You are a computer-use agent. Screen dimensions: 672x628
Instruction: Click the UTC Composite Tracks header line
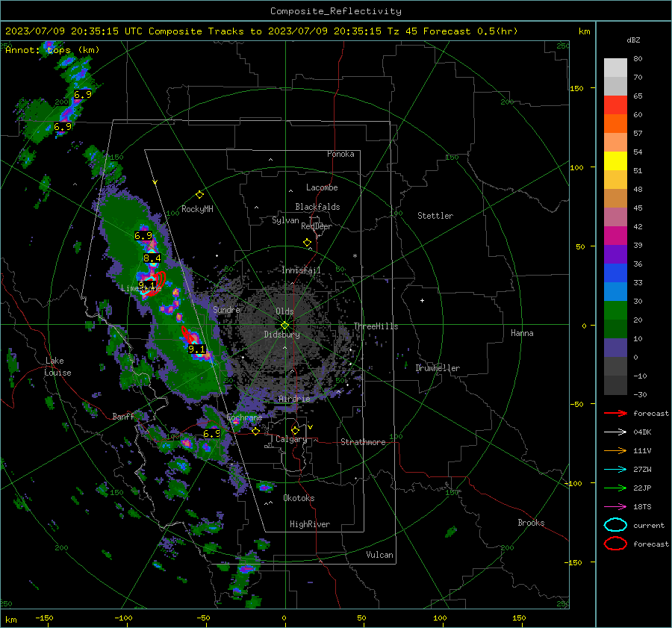[x=261, y=31]
